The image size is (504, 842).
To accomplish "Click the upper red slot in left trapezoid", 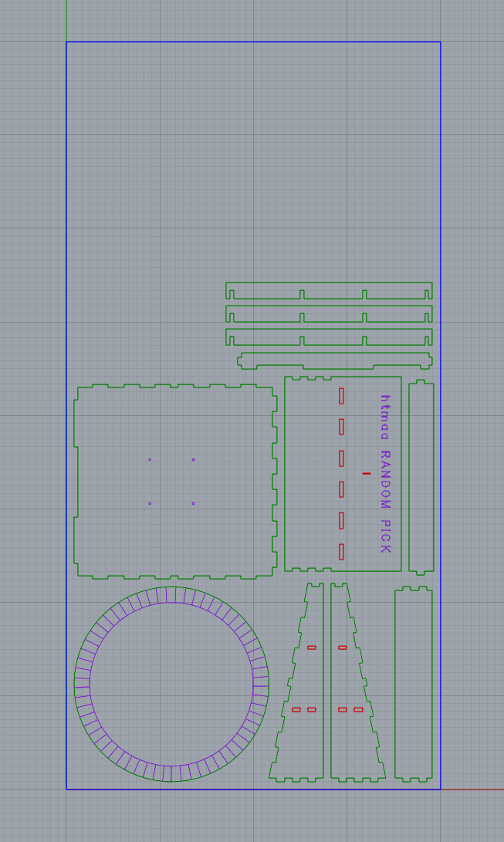I will (x=312, y=648).
